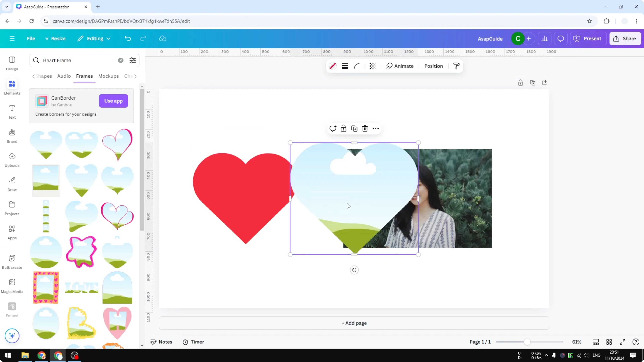The image size is (644, 362).
Task: Select the border color tool in toolbar
Action: 332,66
